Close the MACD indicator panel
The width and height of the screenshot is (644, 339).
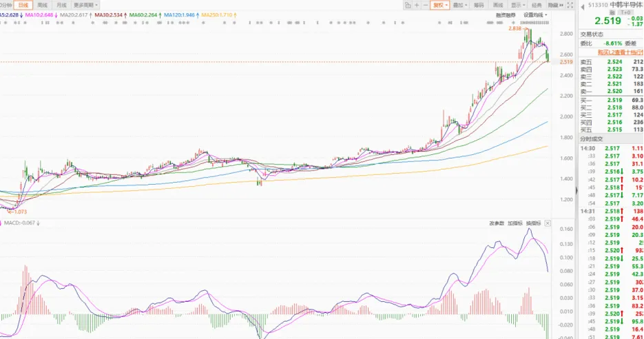pos(548,223)
